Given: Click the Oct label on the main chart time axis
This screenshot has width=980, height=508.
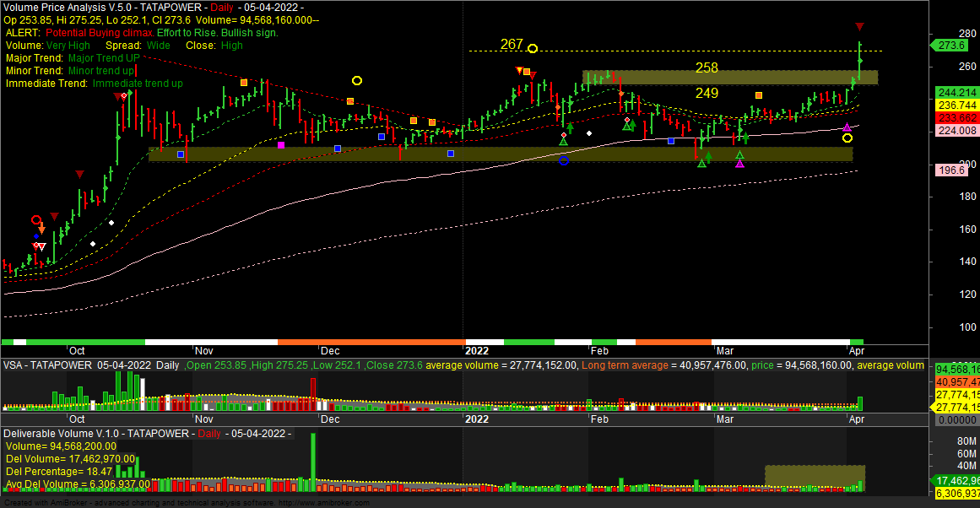Looking at the screenshot, I should 77,351.
